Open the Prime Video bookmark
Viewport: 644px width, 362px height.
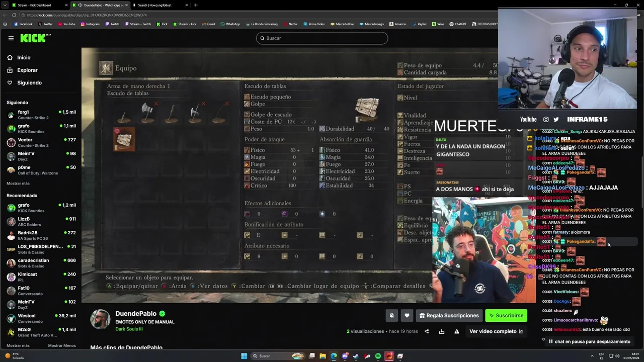click(314, 24)
